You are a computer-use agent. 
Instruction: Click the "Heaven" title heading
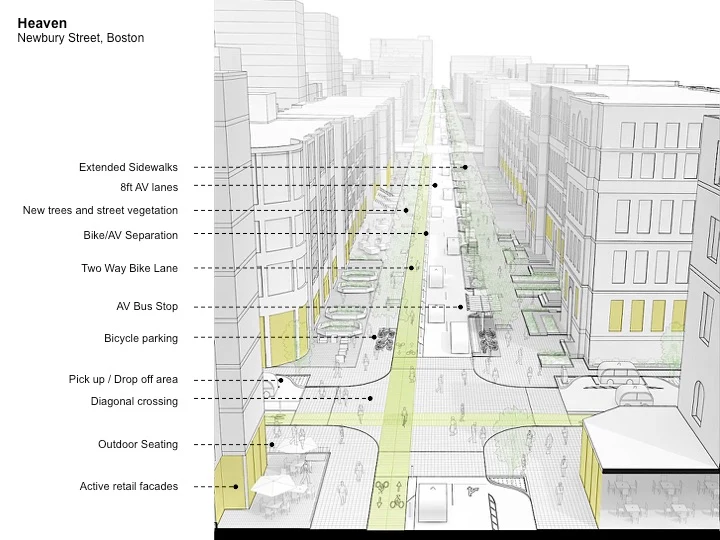[42, 23]
